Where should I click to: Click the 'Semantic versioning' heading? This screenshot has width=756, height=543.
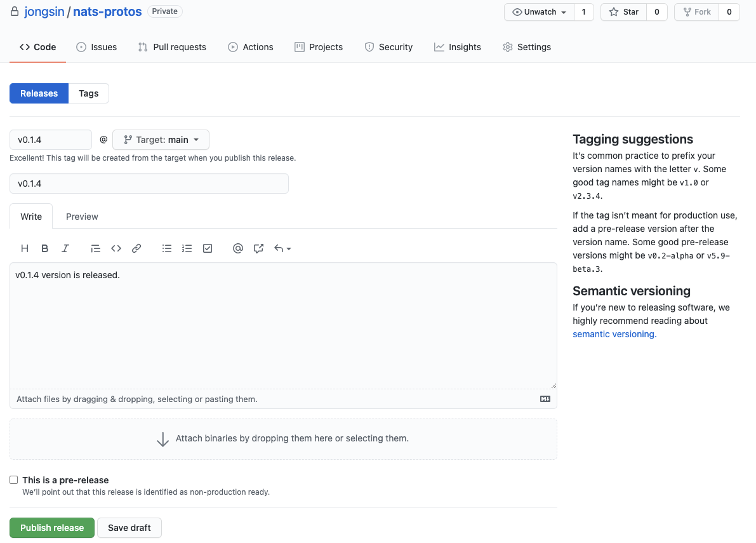point(632,292)
